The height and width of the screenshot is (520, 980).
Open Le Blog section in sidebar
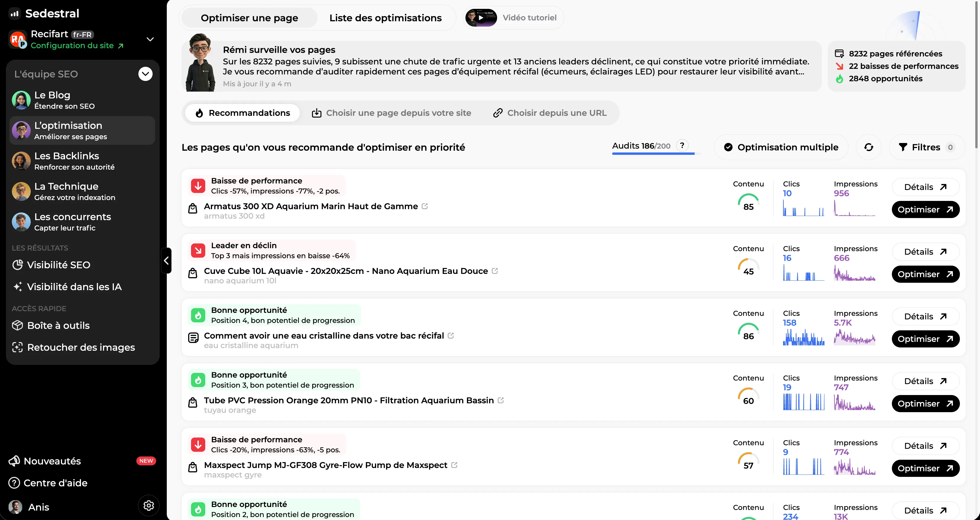tap(82, 100)
